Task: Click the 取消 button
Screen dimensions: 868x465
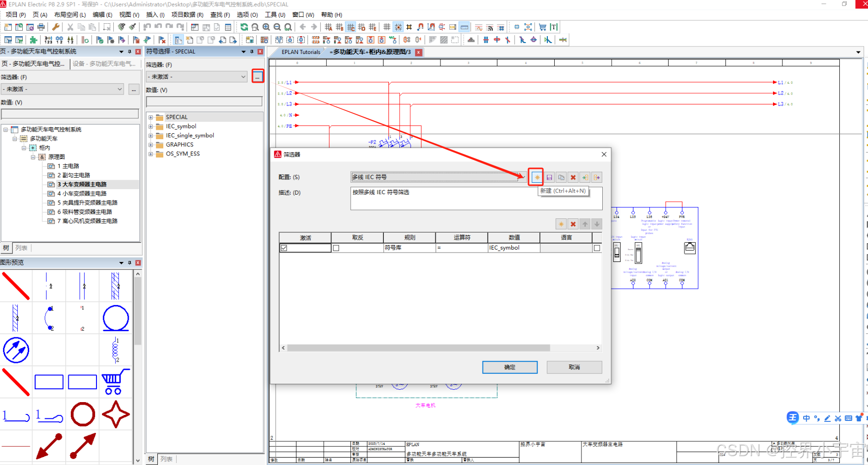Action: click(574, 367)
